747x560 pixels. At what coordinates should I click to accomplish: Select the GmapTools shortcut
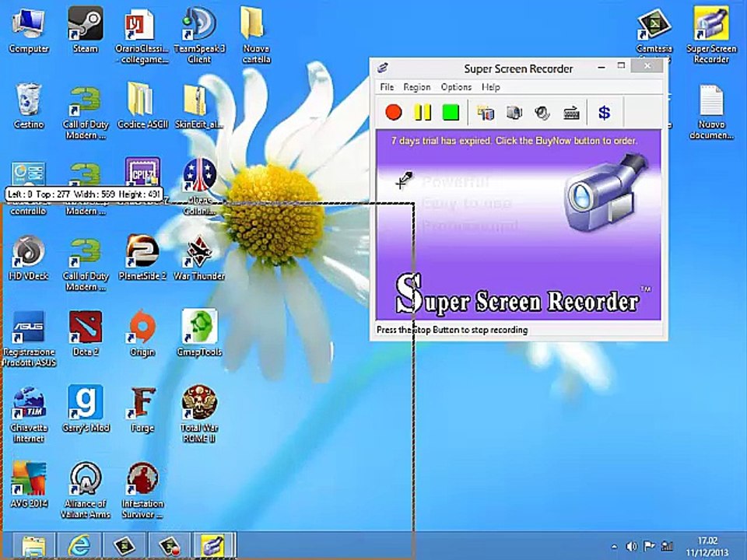click(199, 334)
